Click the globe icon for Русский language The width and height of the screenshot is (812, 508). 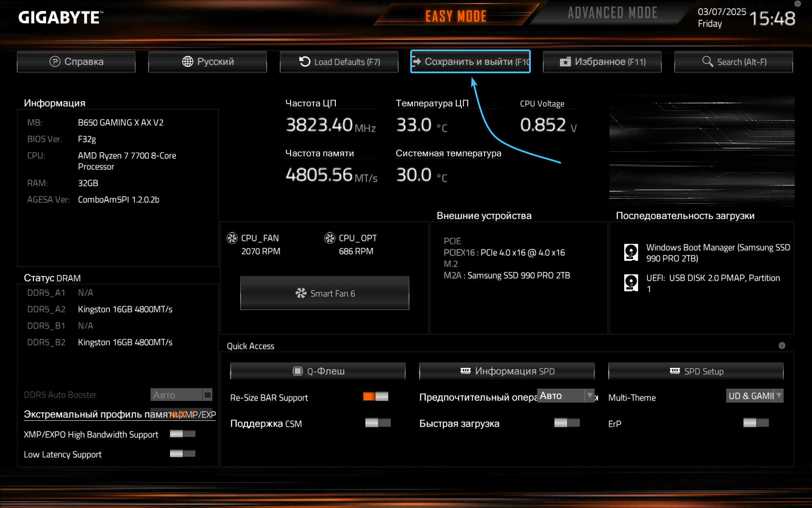pyautogui.click(x=188, y=62)
